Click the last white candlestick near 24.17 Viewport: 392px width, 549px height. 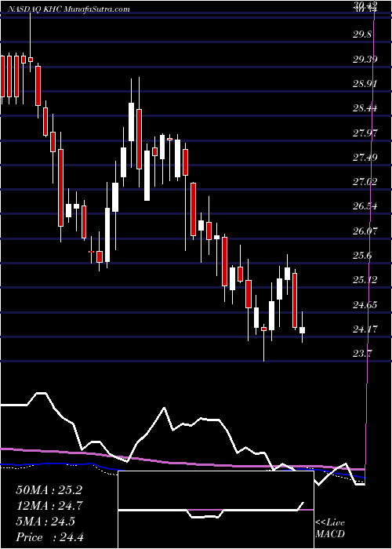tap(302, 330)
